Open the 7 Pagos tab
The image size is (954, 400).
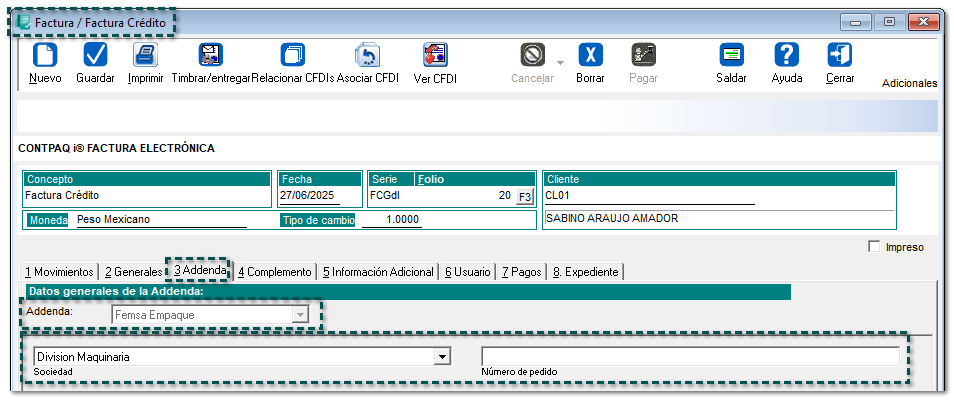pos(521,272)
